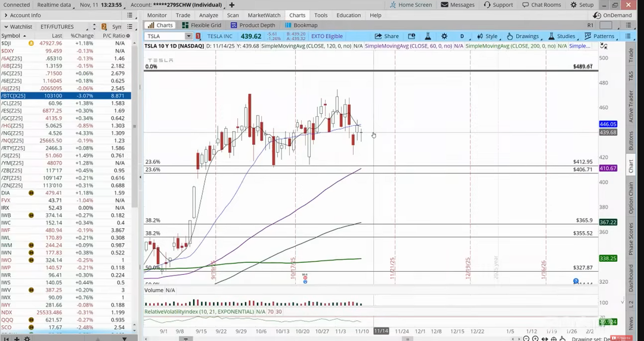Open Messages
Image resolution: width=644 pixels, height=341 pixels.
457,5
